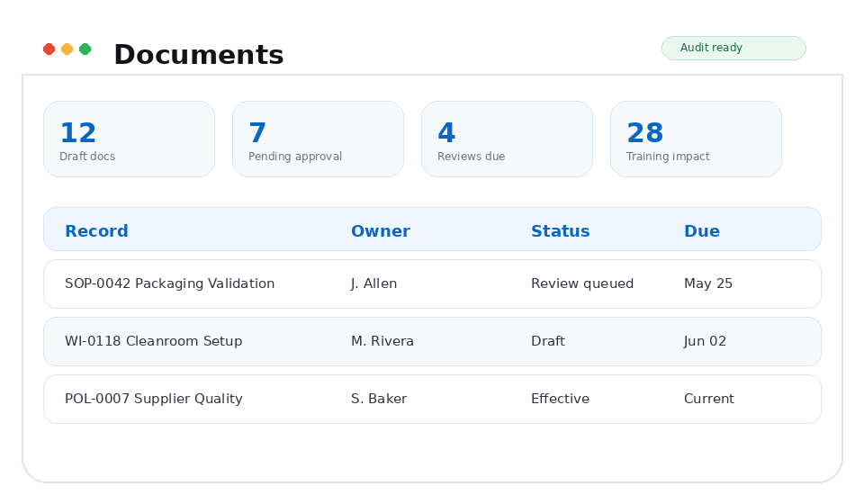Viewport: 864px width, 504px height.
Task: Click the May 25 due date
Action: point(708,283)
